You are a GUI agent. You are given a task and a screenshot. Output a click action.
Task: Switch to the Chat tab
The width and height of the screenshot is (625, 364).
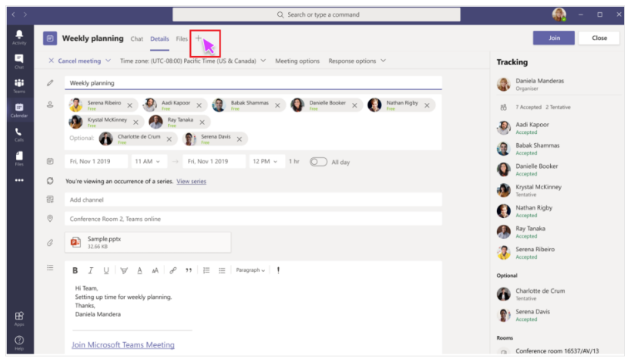pyautogui.click(x=136, y=39)
